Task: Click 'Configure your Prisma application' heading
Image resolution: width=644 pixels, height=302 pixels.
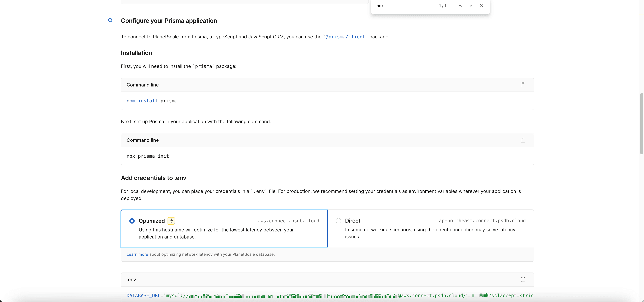Action: coord(169,21)
